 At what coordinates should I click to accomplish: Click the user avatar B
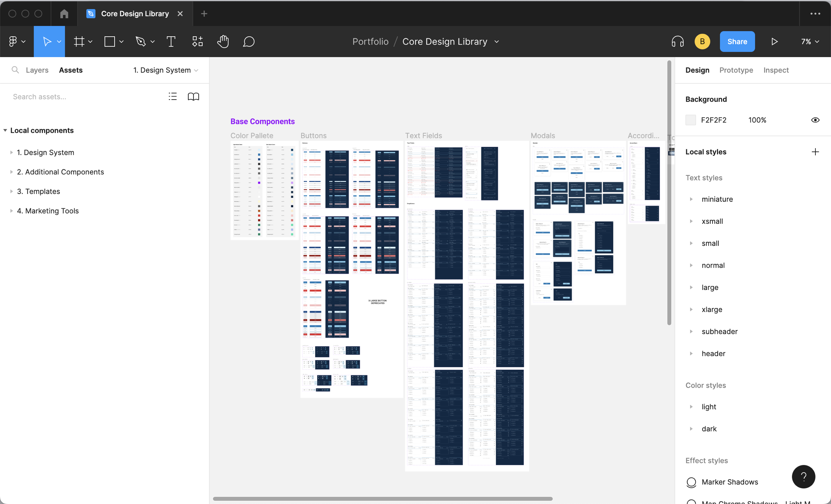(x=702, y=42)
